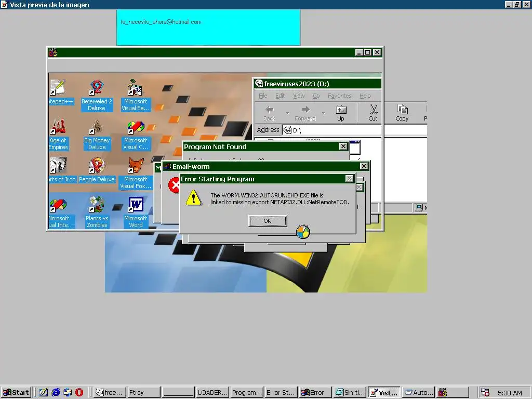Switch to the LOADER... taskbar button
The height and width of the screenshot is (399, 532).
click(x=212, y=393)
